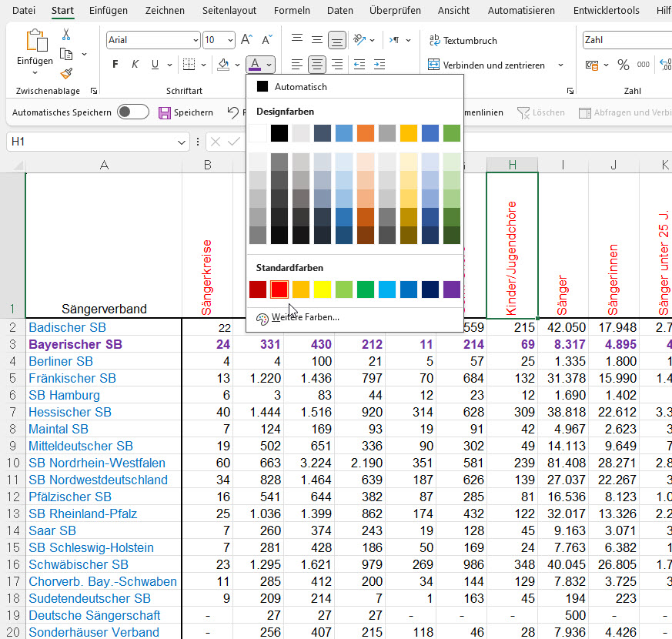Viewport: 672px width, 639px height.
Task: Click the format painter brush icon
Action: (x=66, y=73)
